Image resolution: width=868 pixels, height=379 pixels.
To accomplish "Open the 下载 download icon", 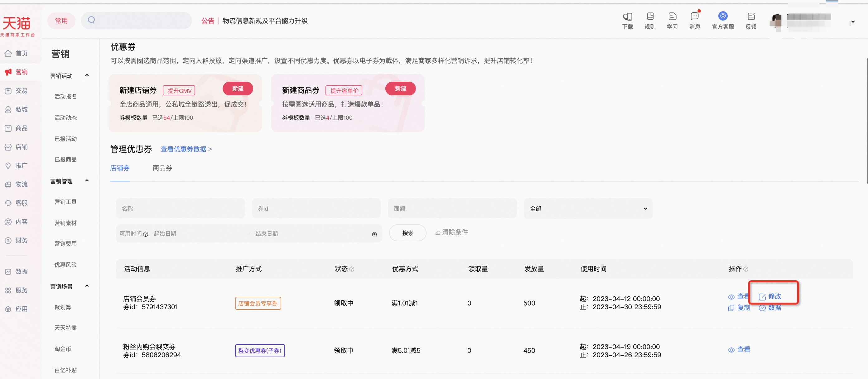I will pos(627,21).
